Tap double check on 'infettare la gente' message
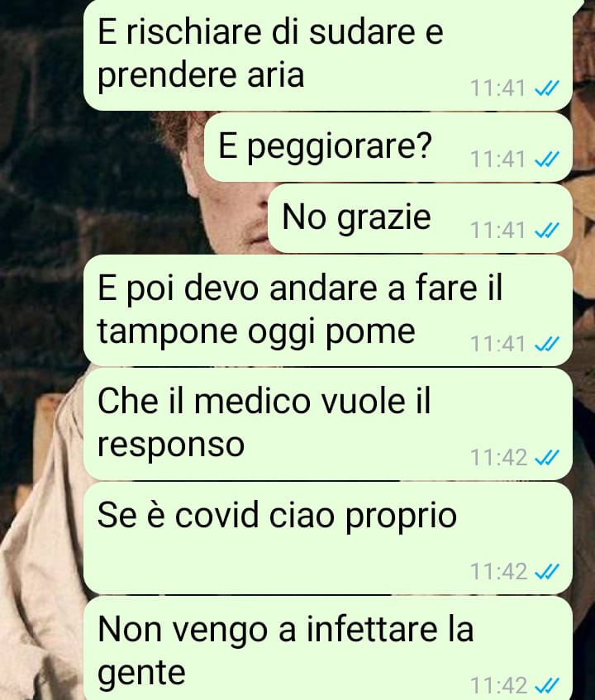 [x=547, y=685]
